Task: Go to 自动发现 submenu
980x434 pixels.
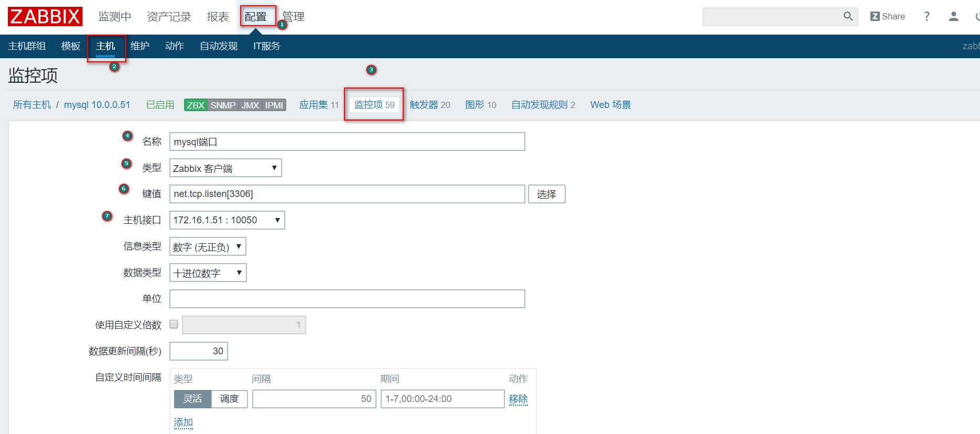Action: click(x=219, y=46)
